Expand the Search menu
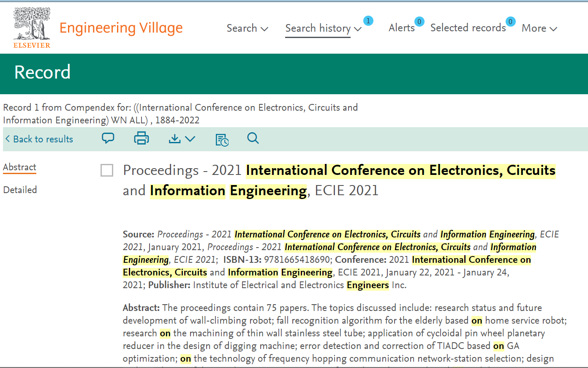Screen dimensions: 588x368 247,28
